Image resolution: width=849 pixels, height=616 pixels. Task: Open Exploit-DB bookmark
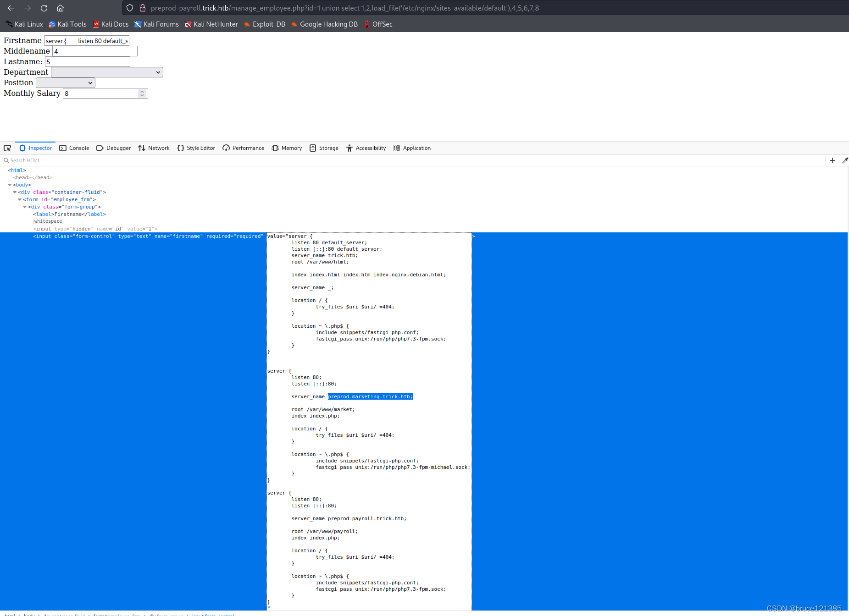pos(264,24)
